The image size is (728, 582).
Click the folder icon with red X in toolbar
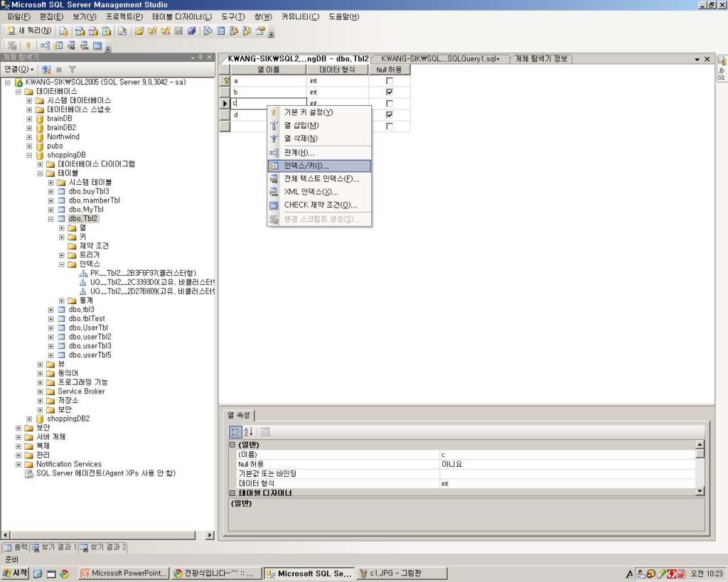click(165, 31)
